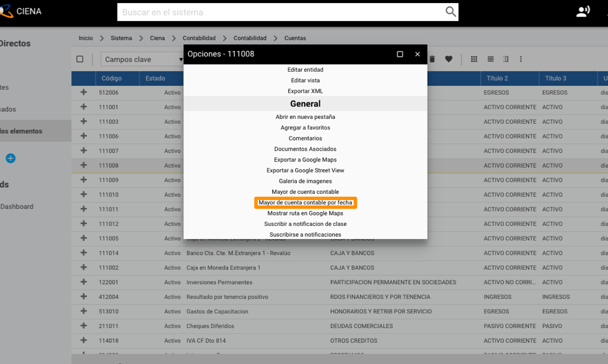This screenshot has height=364, width=608.
Task: Select Editar entidad option
Action: (x=305, y=70)
